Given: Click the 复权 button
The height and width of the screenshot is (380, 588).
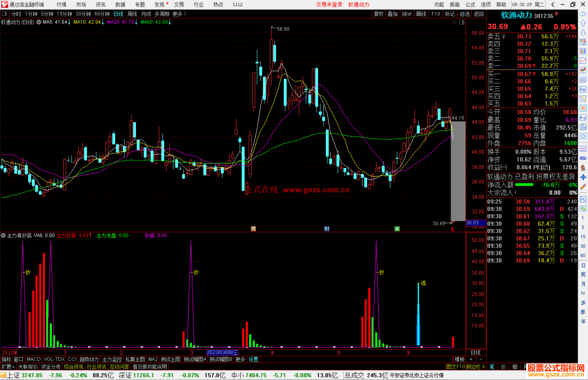Looking at the screenshot, I should coord(379,14).
